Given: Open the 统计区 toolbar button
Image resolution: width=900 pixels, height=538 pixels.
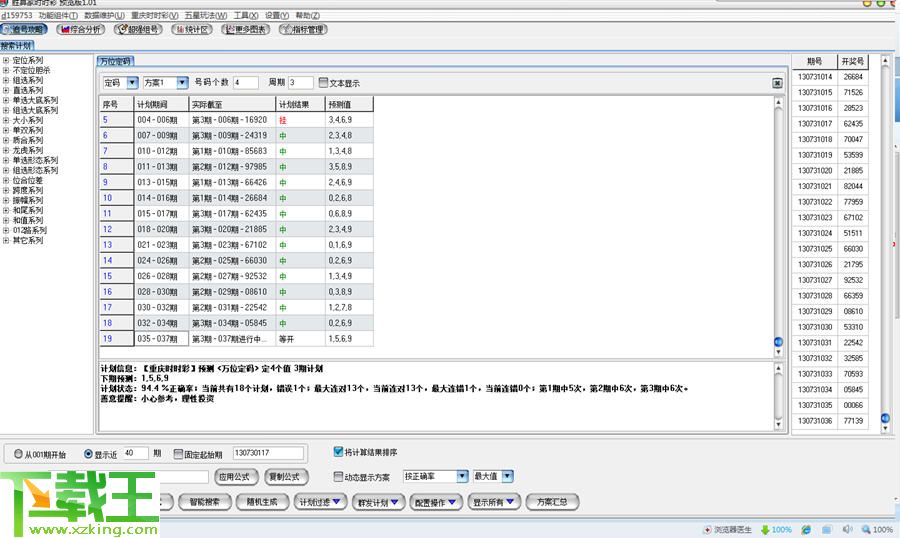Looking at the screenshot, I should coord(192,29).
